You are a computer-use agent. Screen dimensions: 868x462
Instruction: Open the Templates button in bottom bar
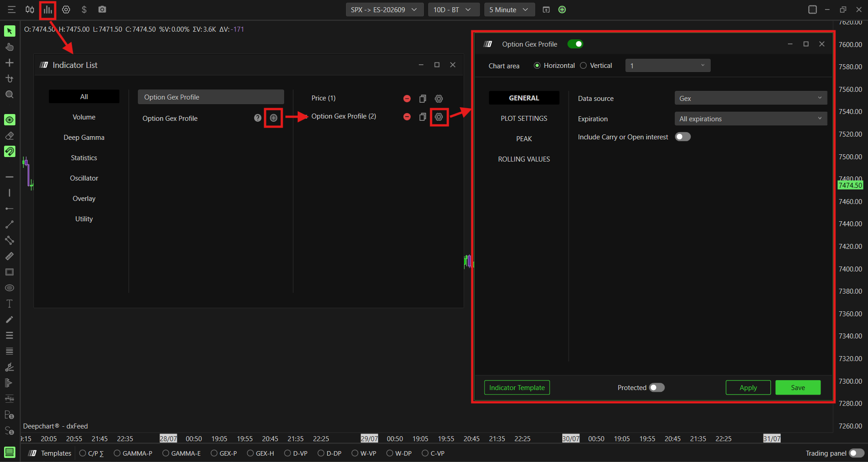coord(50,453)
